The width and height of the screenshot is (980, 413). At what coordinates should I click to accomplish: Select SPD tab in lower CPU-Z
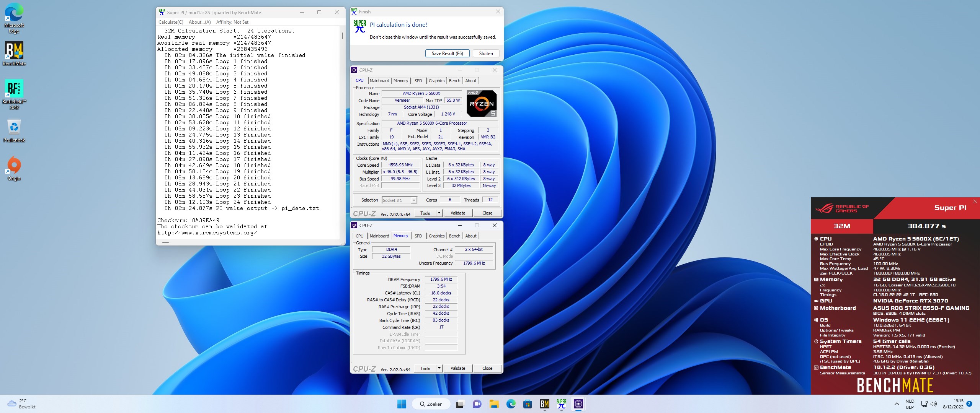[418, 236]
